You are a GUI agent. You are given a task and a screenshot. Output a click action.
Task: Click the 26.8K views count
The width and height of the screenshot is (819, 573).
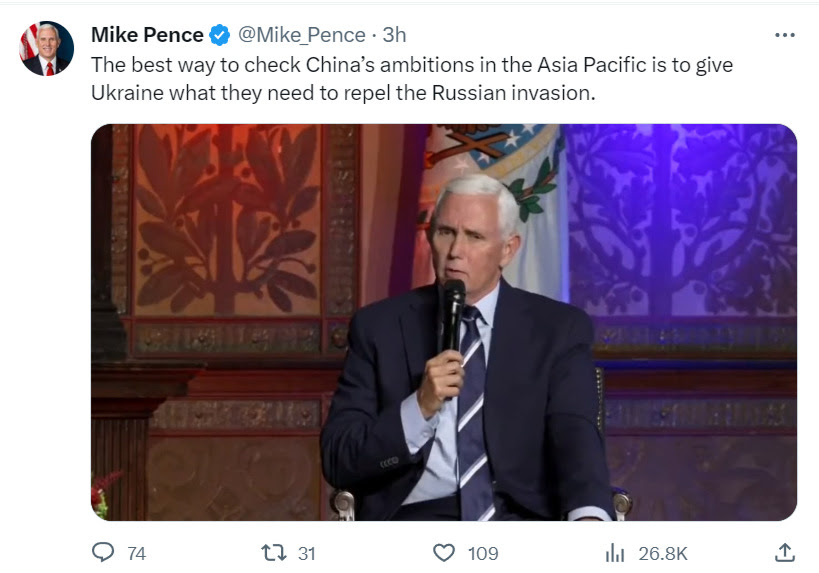click(662, 553)
